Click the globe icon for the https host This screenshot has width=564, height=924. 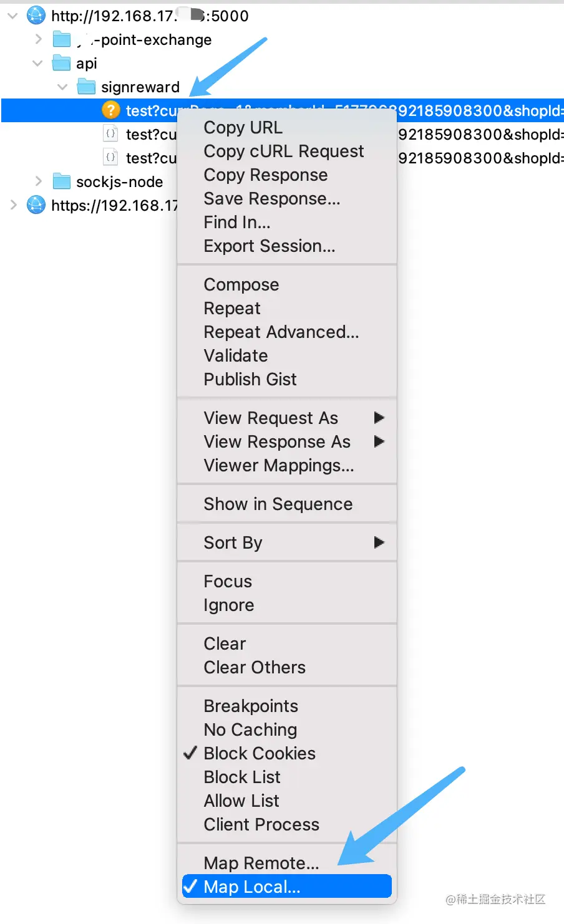(36, 205)
